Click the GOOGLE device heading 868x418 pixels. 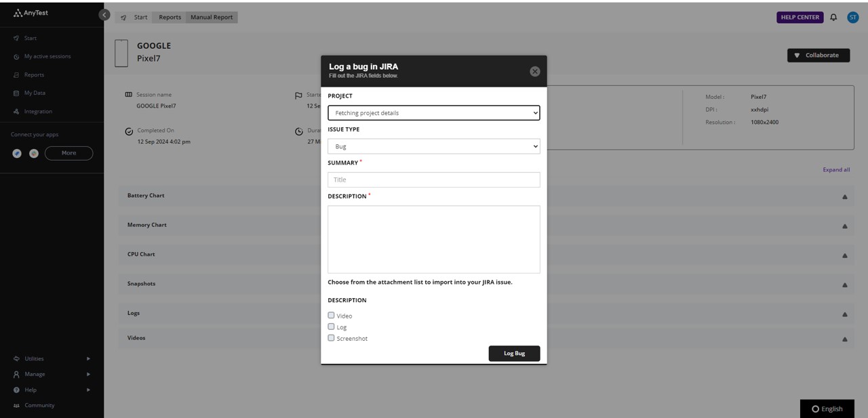[154, 45]
